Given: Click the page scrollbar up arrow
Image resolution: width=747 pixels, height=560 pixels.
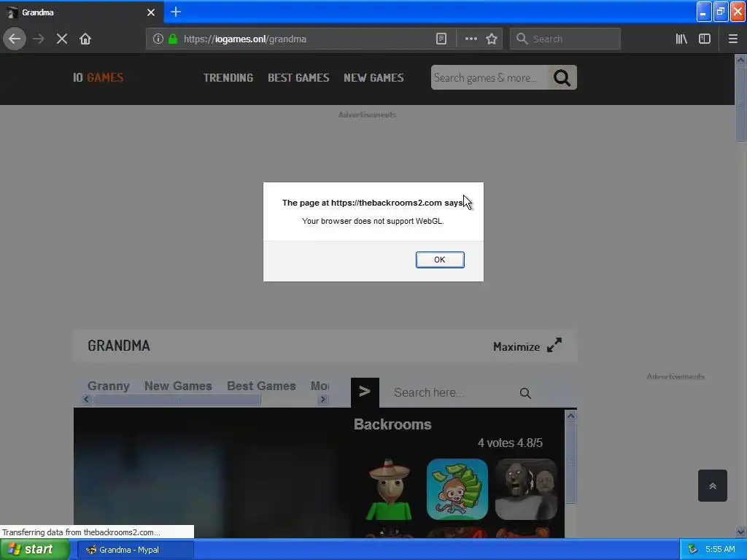Looking at the screenshot, I should click(740, 60).
